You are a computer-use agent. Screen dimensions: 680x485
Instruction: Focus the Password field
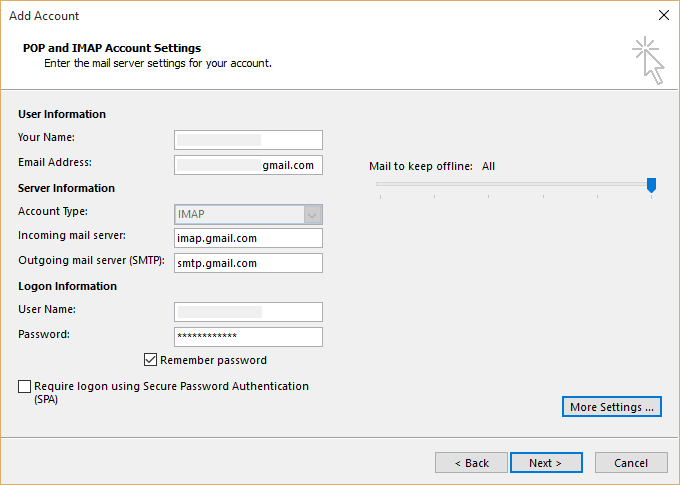click(x=248, y=337)
